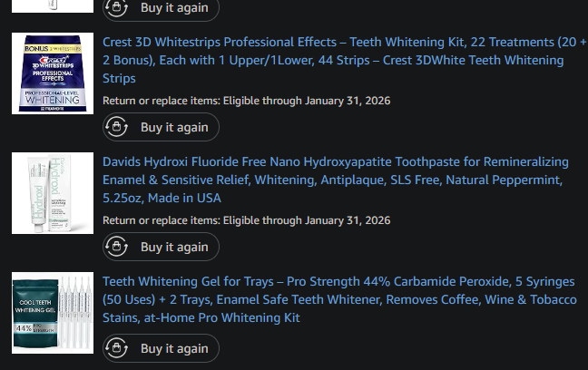Image resolution: width=588 pixels, height=370 pixels.
Task: Click the buy-again cart icon under Crest Whitestrips
Action: coord(116,128)
